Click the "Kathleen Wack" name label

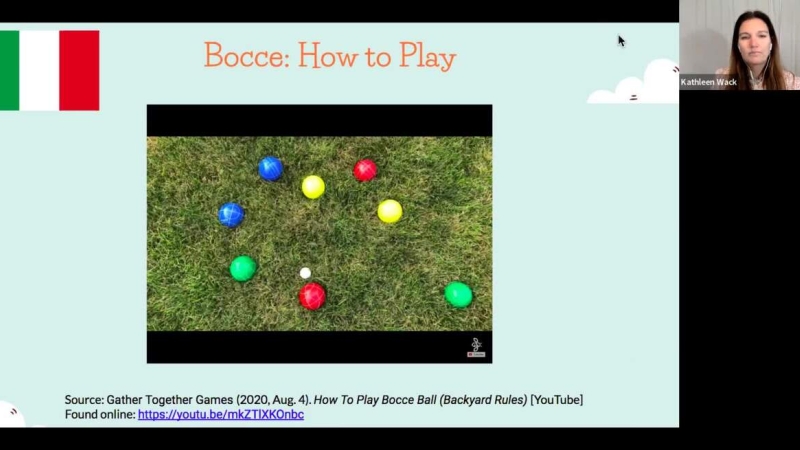(708, 82)
